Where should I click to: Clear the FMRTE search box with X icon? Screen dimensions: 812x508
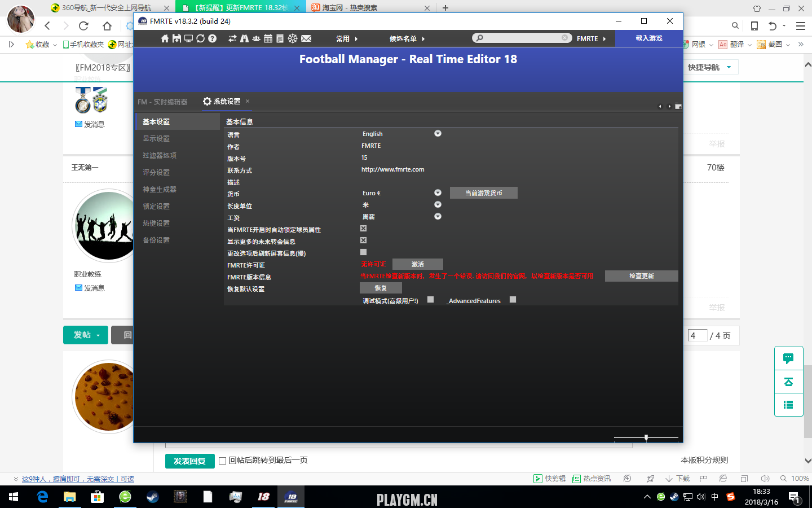pyautogui.click(x=564, y=38)
